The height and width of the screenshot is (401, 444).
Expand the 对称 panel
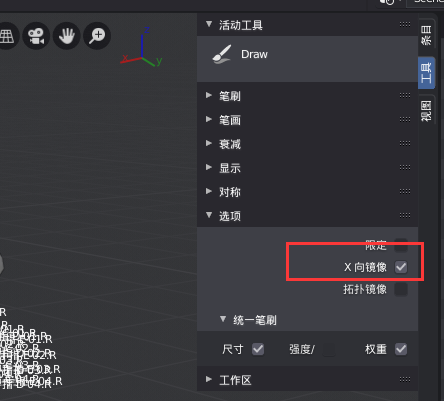coord(209,191)
